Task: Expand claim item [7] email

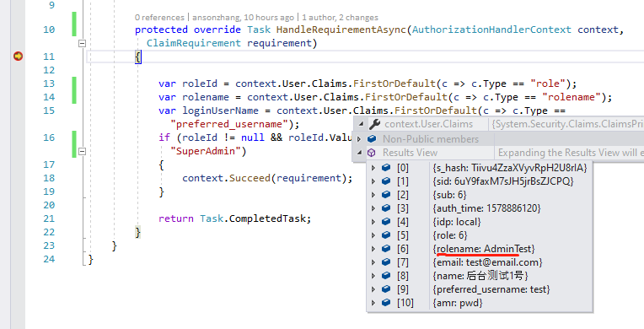Action: tap(373, 262)
